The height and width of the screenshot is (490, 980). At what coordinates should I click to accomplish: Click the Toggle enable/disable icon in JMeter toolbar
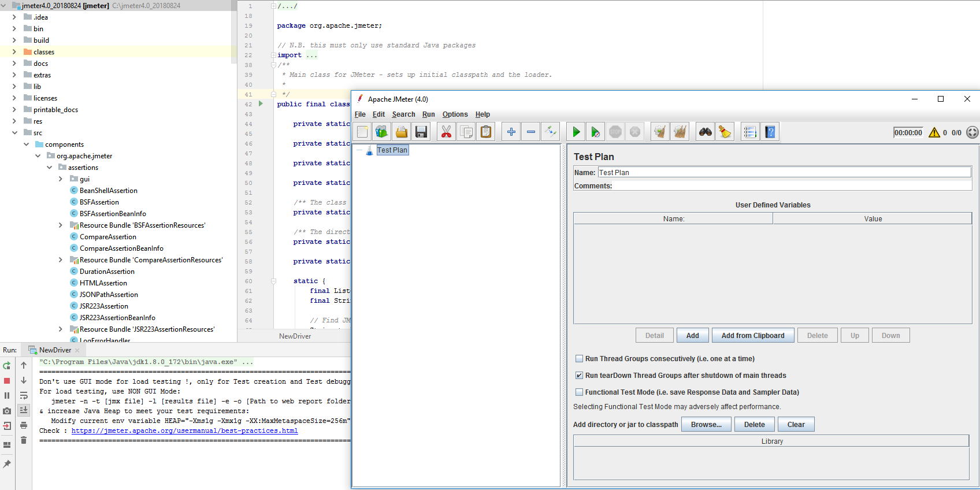click(x=551, y=132)
